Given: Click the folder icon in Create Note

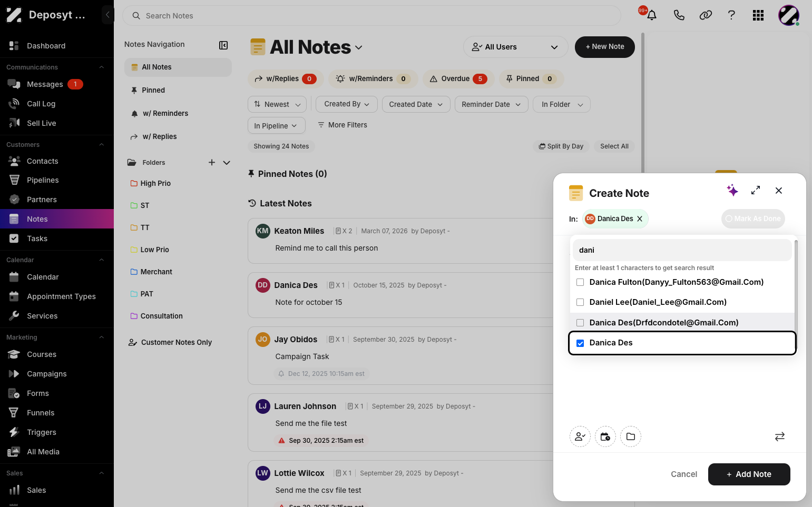Looking at the screenshot, I should (631, 436).
